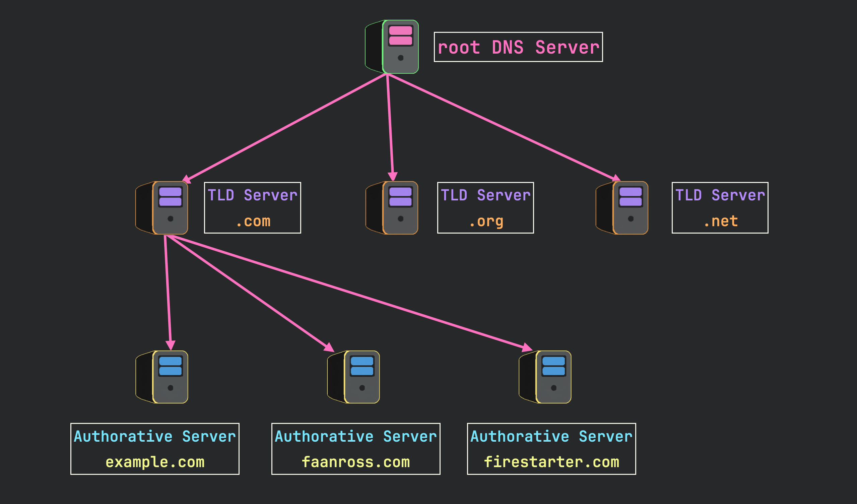This screenshot has height=504, width=857.
Task: Click the 'TLD Server .org' label box
Action: coord(486,207)
